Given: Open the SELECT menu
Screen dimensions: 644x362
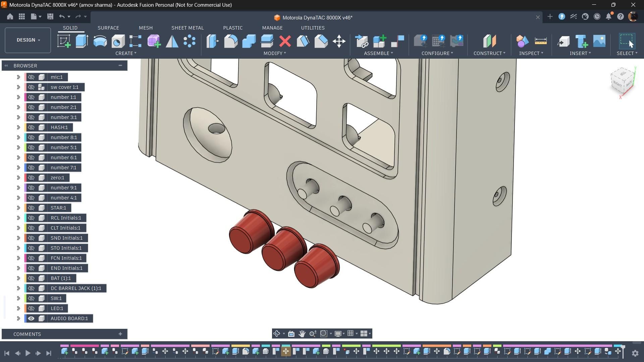Looking at the screenshot, I should (x=627, y=53).
